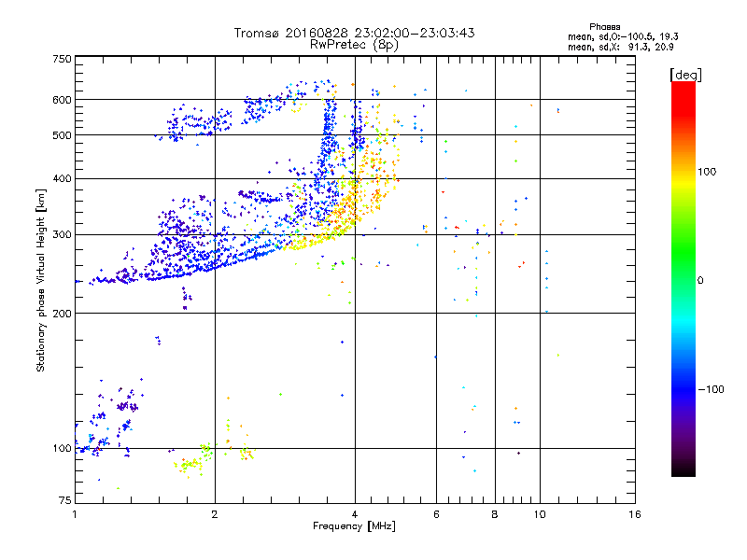Click the colorbar tick label '0'
The width and height of the screenshot is (747, 560).
coord(700,281)
